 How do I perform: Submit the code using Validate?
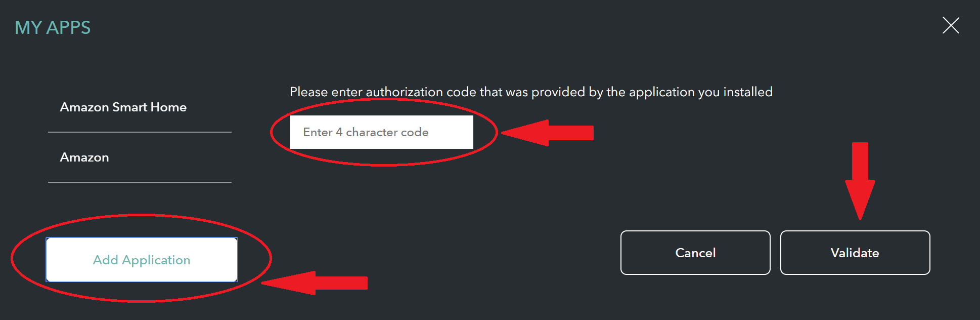click(855, 253)
